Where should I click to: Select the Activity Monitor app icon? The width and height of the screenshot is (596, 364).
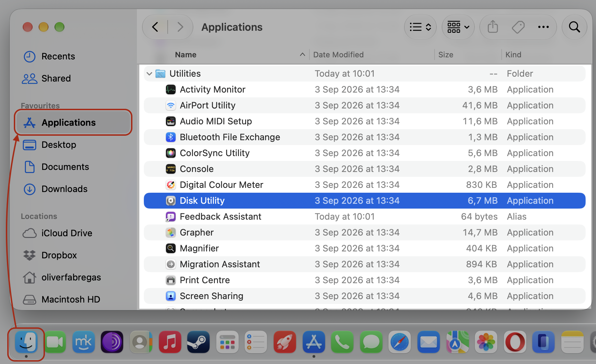tap(171, 89)
